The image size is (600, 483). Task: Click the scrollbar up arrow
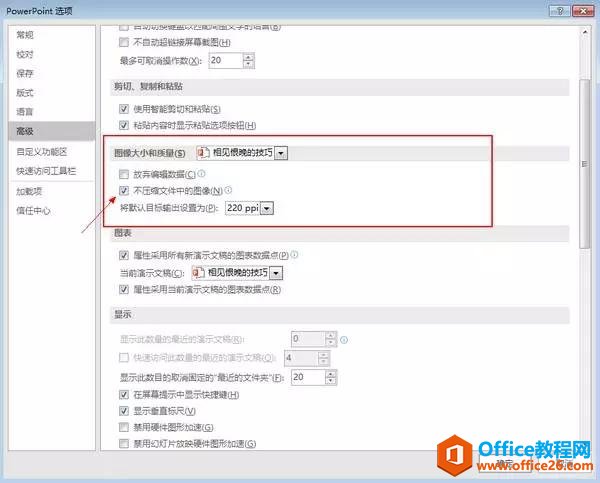pos(585,32)
